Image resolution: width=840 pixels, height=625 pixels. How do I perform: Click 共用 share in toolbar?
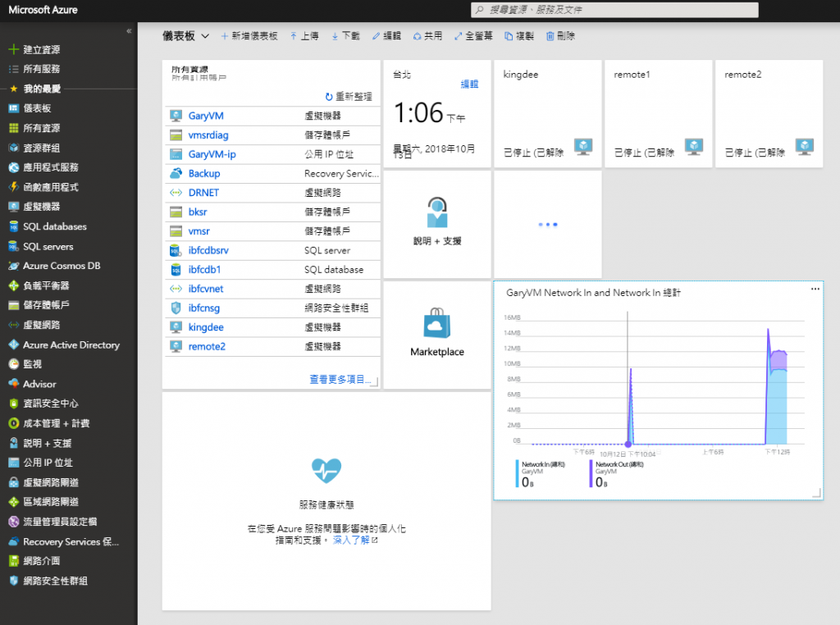[427, 36]
